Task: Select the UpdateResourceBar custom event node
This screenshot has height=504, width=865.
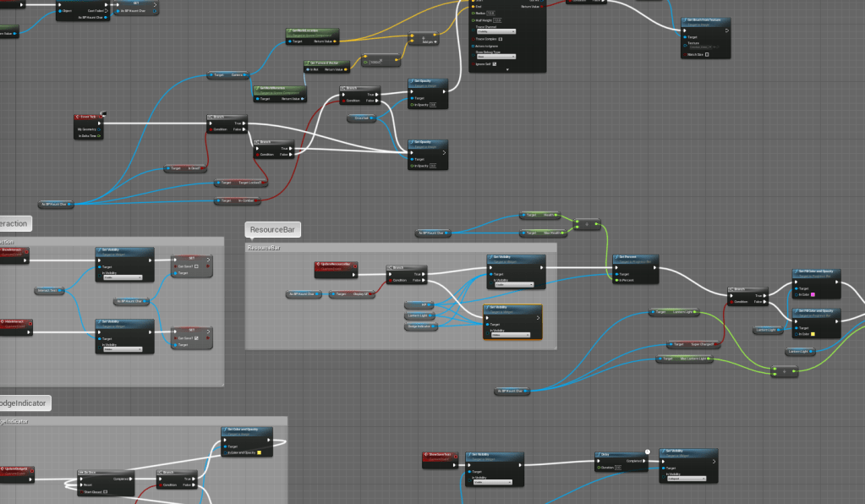Action: point(336,266)
